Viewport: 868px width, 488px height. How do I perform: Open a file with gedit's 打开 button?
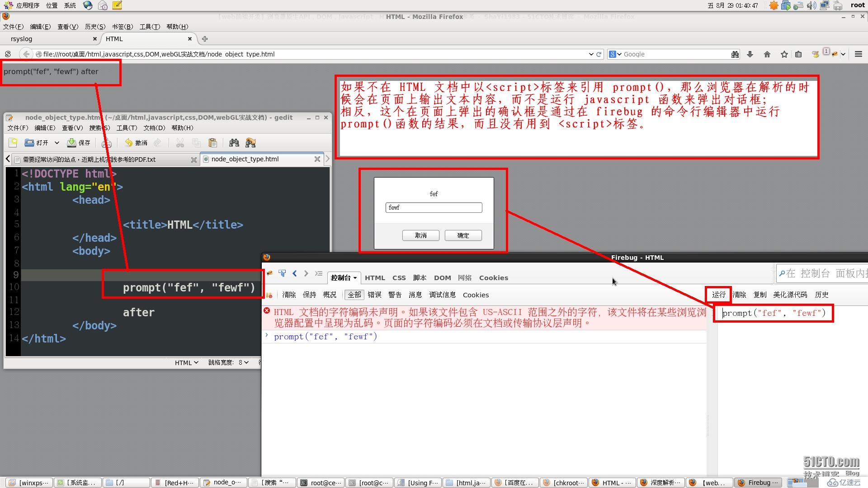pos(37,143)
